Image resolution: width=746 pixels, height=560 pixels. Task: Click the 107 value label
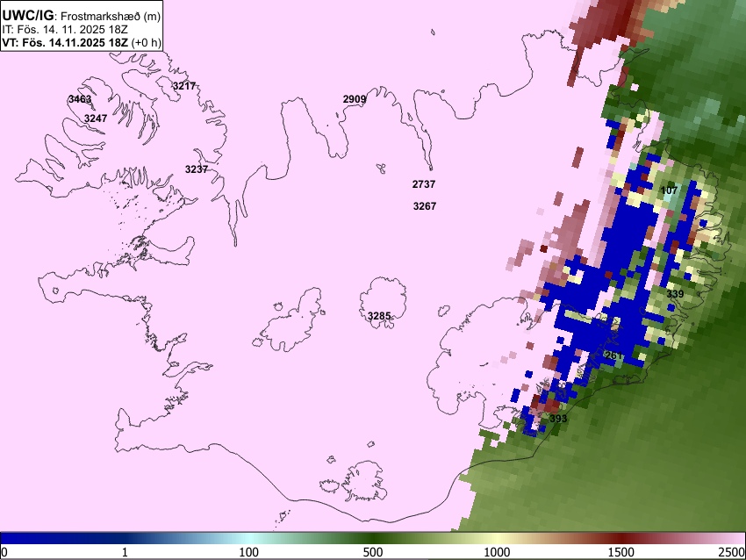[x=669, y=190]
